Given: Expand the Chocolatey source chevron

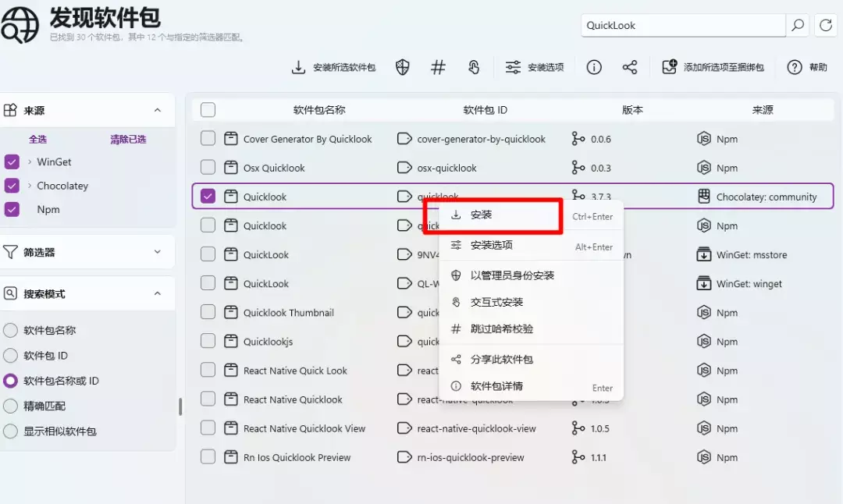Looking at the screenshot, I should pos(29,186).
